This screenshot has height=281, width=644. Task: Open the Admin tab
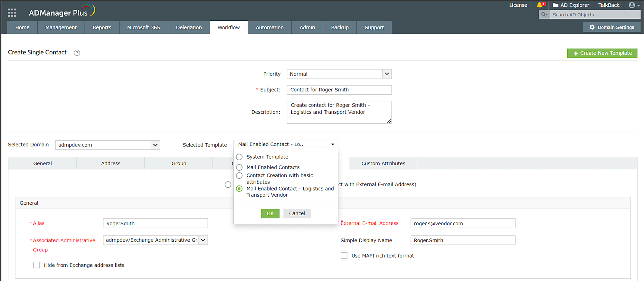[307, 28]
